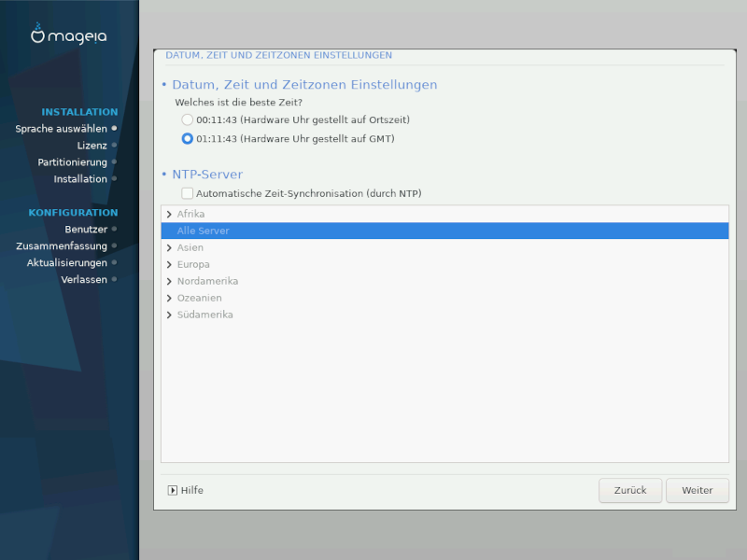The height and width of the screenshot is (560, 747).
Task: Click the Benutzer step bullet indicator
Action: (x=114, y=230)
